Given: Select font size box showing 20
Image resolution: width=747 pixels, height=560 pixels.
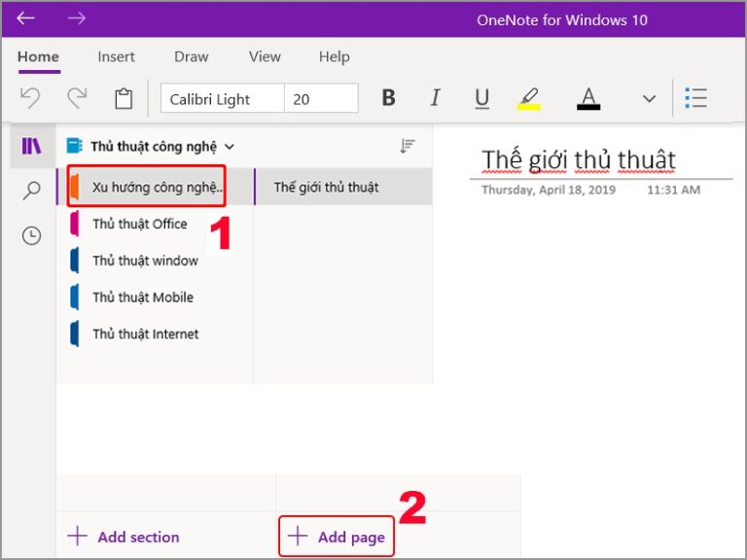Looking at the screenshot, I should (x=321, y=98).
